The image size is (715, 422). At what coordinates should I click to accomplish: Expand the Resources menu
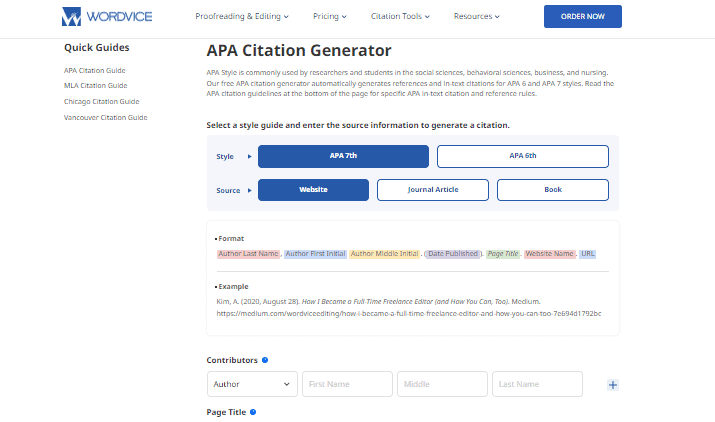pos(477,16)
